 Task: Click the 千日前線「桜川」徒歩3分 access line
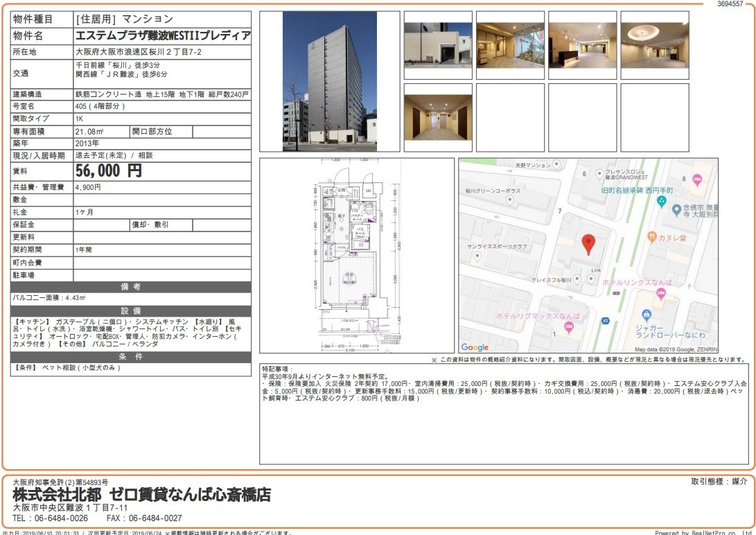[x=117, y=65]
